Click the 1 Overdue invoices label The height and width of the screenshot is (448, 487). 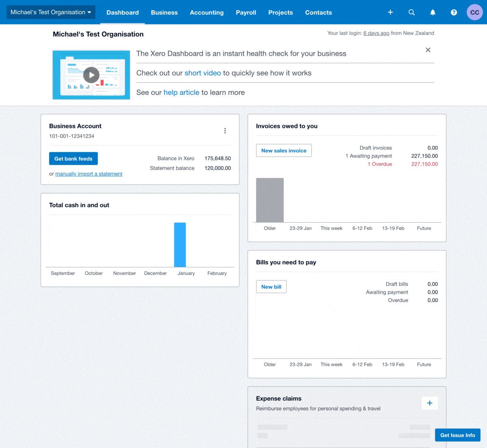click(x=380, y=164)
